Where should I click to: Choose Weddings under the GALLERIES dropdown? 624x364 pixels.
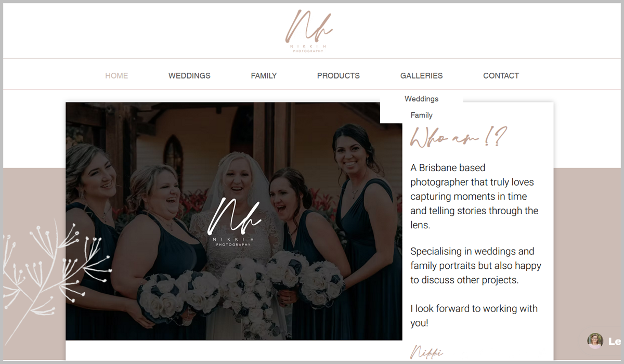tap(422, 99)
